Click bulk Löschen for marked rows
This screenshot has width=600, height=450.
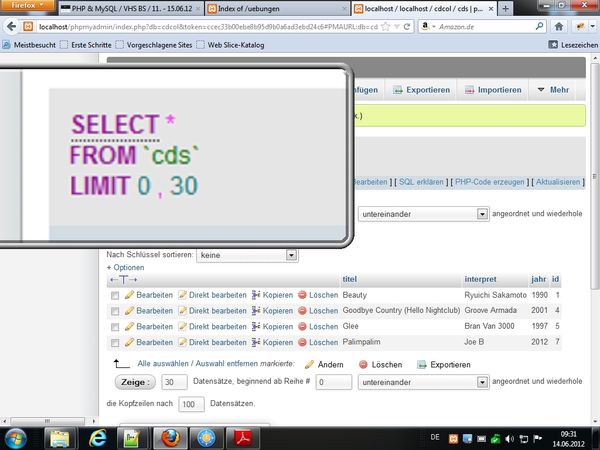tap(381, 364)
